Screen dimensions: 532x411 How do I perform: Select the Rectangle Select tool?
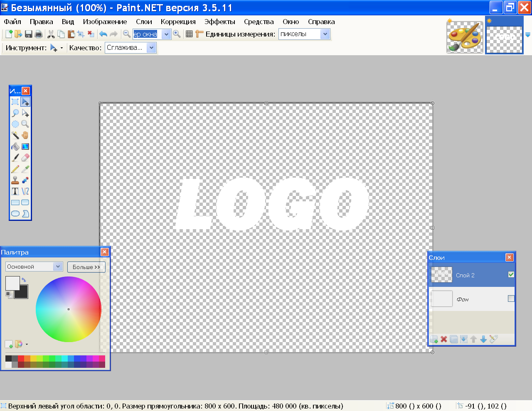click(x=15, y=102)
